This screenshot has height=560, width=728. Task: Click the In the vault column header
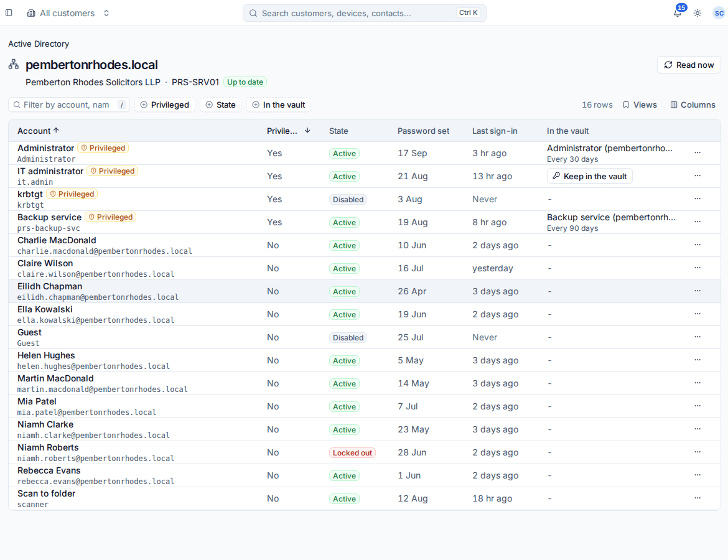(567, 131)
